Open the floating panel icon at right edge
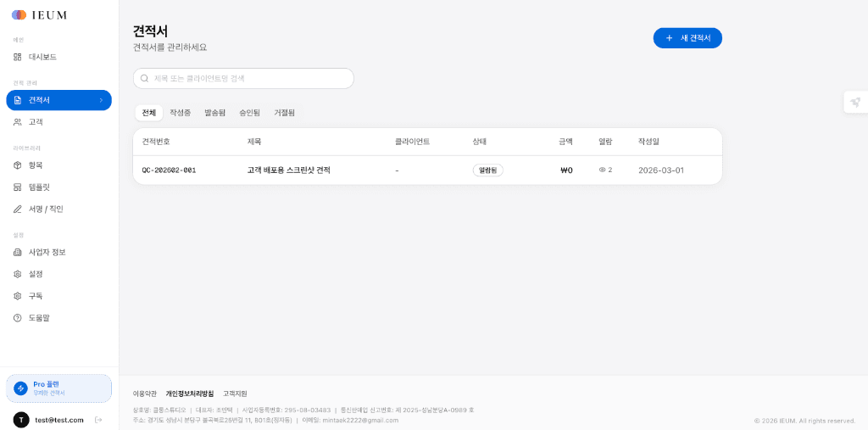The height and width of the screenshot is (430, 868). (x=855, y=102)
